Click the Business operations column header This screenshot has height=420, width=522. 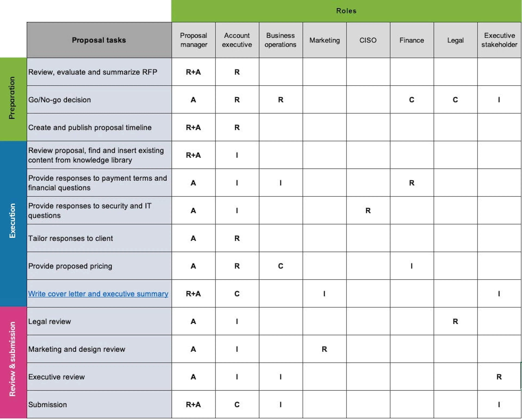coord(280,40)
